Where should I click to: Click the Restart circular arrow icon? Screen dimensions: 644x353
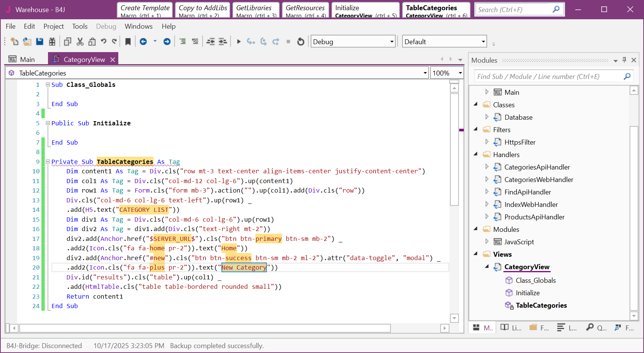(300, 42)
